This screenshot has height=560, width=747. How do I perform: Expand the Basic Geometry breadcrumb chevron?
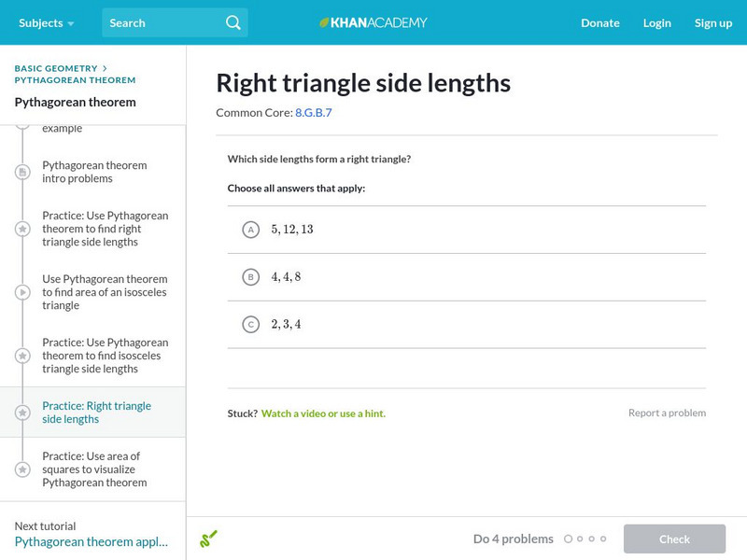click(x=105, y=68)
